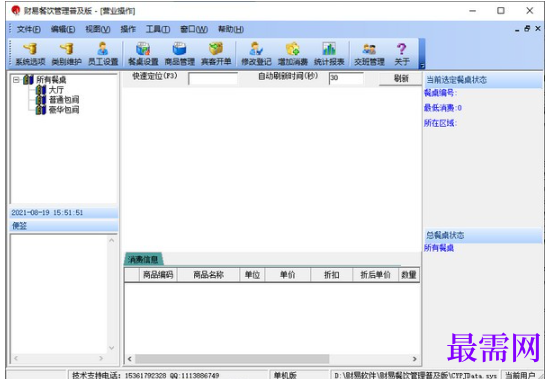Click 增加消费 toolbar icon
This screenshot has height=379, width=559.
(x=293, y=54)
